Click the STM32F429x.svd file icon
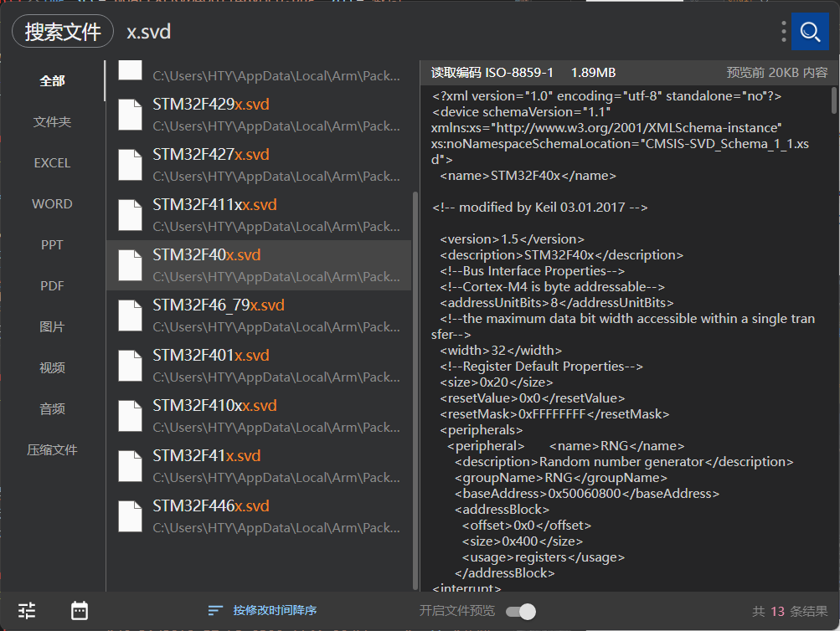This screenshot has height=631, width=840. (130, 114)
